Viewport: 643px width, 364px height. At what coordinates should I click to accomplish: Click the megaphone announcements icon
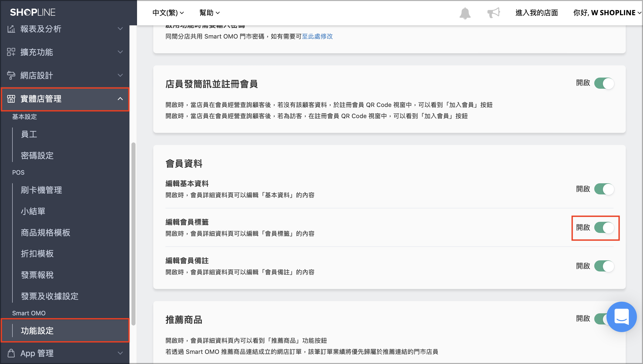pyautogui.click(x=494, y=12)
